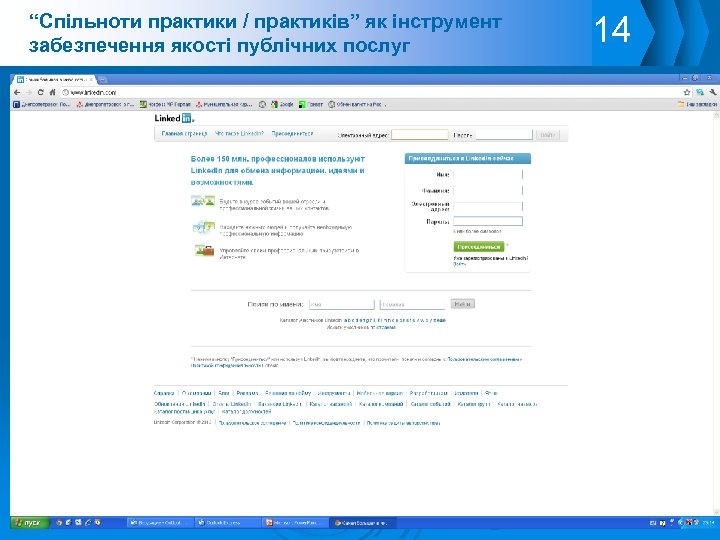
Task: Click the LinkedIn logo at page top
Action: tap(174, 118)
